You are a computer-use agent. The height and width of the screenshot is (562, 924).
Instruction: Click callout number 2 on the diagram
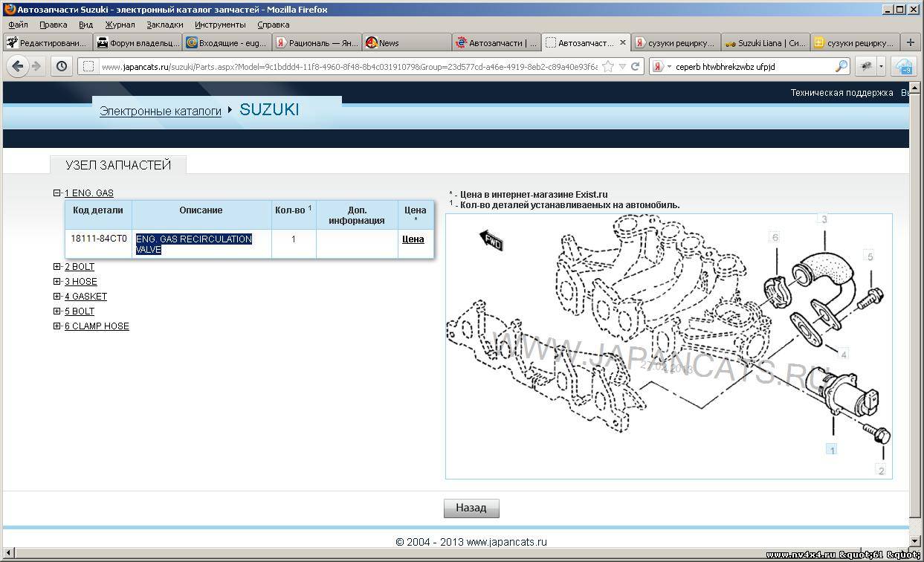tap(882, 471)
